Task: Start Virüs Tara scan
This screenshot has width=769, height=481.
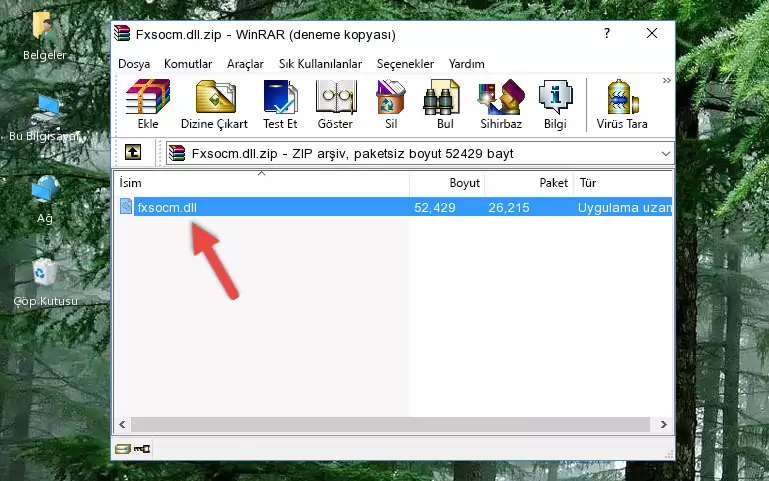Action: point(622,104)
